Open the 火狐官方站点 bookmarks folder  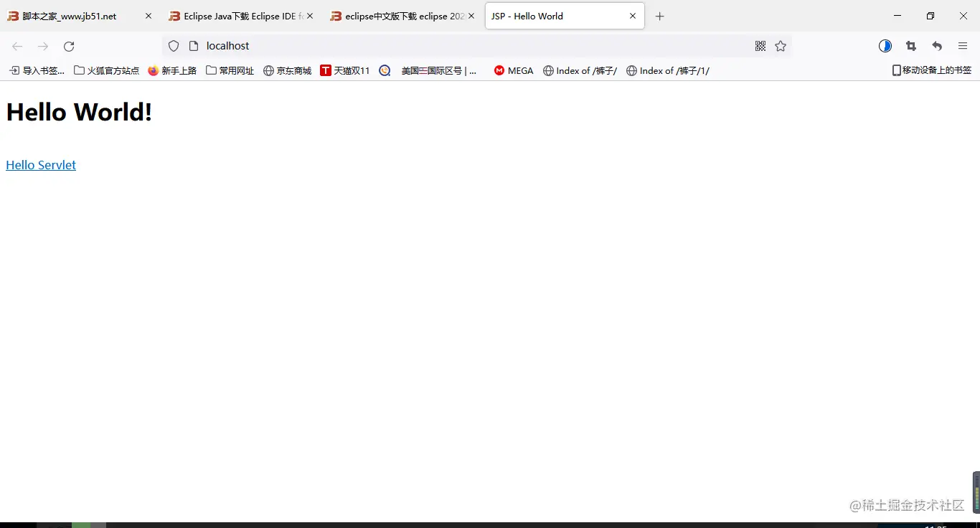[x=107, y=70]
